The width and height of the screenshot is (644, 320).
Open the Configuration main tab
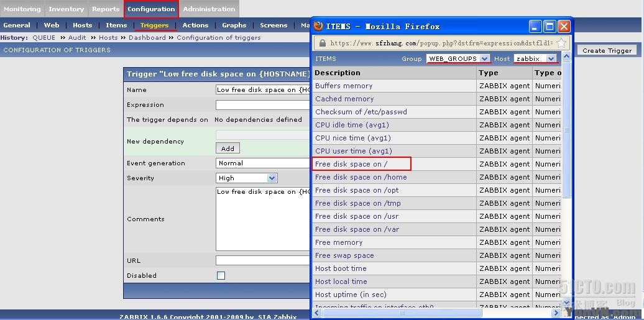click(151, 9)
